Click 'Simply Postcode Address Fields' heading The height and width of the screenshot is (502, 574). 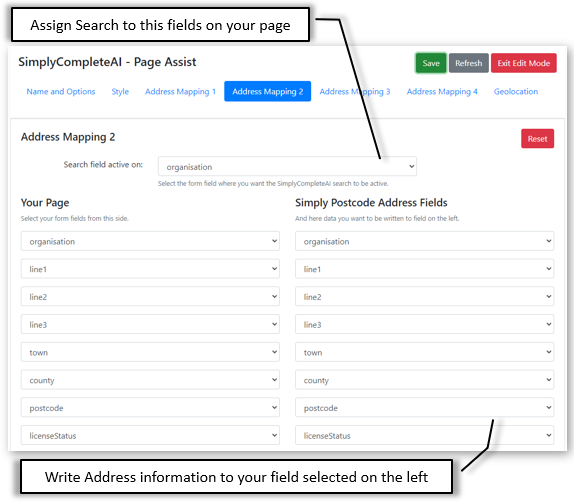tap(371, 202)
